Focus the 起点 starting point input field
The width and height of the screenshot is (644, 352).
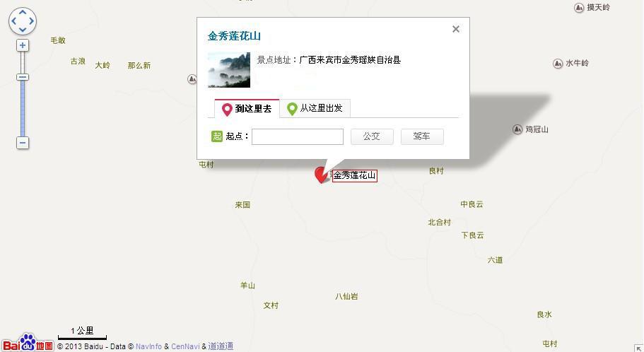coord(298,137)
